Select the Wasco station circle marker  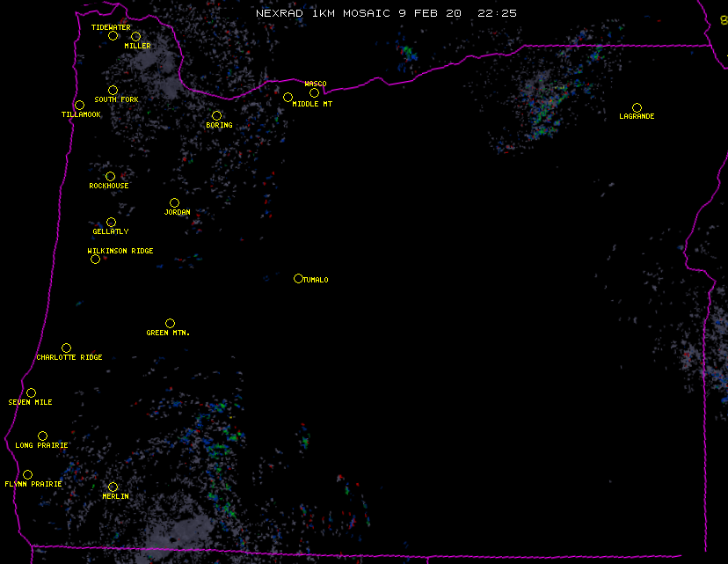click(314, 92)
